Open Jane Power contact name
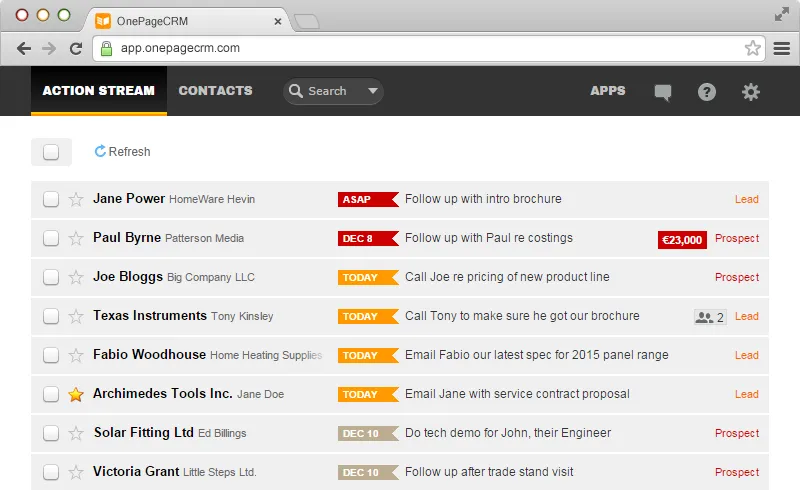Screen dimensions: 800x490 click(129, 199)
